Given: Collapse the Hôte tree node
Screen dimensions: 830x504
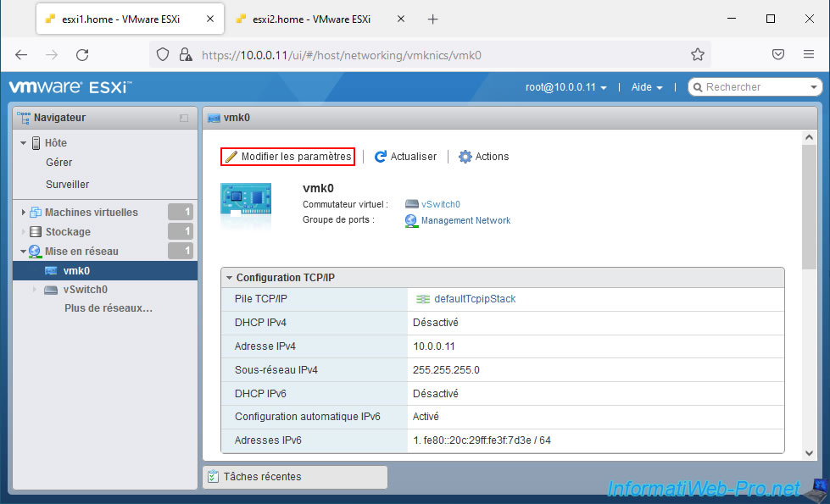Looking at the screenshot, I should point(23,143).
